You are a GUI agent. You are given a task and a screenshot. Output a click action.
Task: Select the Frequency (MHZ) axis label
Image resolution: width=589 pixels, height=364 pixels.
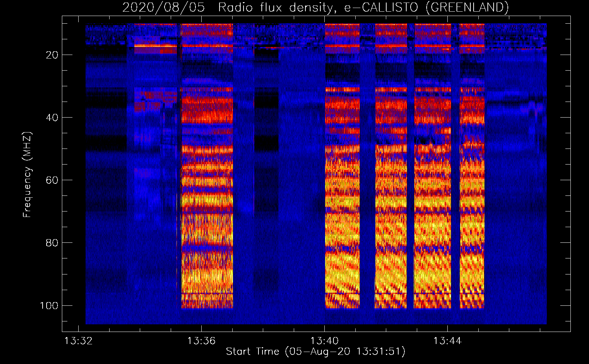point(27,175)
